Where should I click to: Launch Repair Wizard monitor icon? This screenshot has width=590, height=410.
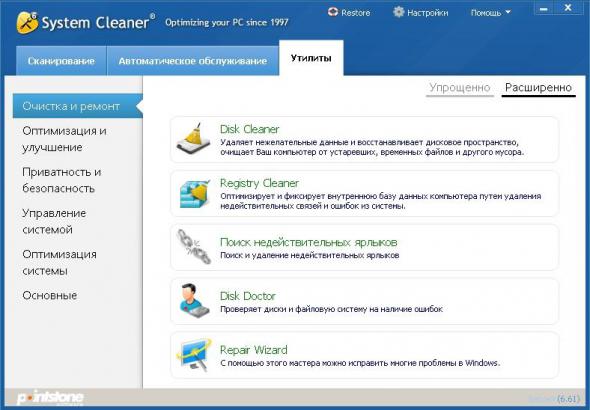click(194, 354)
